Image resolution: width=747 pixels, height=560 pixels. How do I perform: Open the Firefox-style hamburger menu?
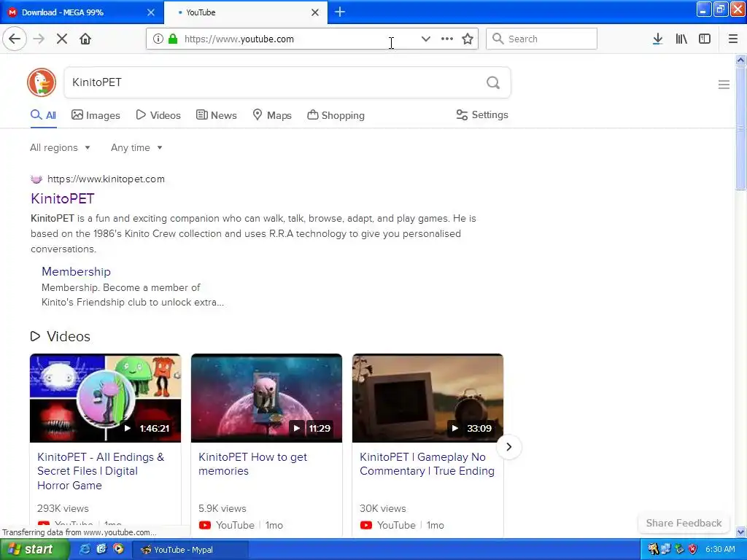[733, 39]
